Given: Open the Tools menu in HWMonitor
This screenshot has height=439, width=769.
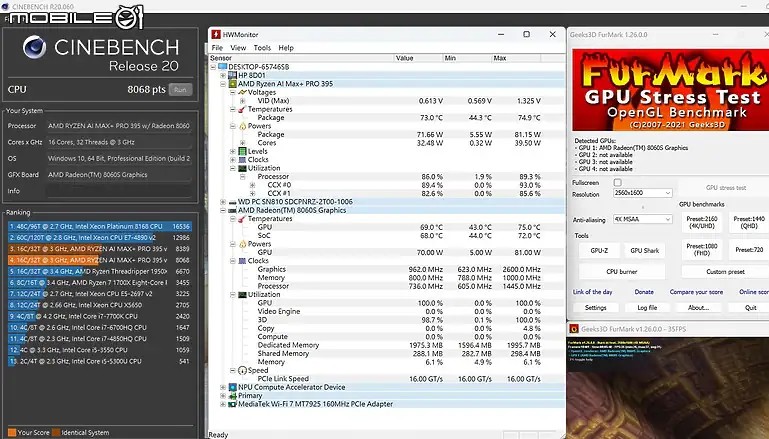Looking at the screenshot, I should point(262,48).
